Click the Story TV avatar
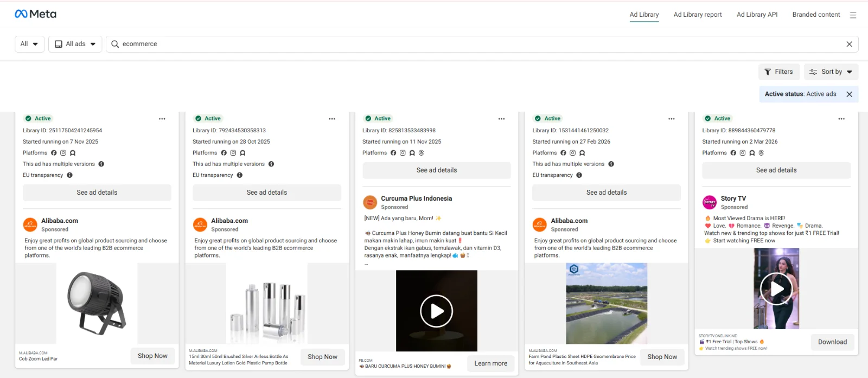This screenshot has width=868, height=378. (710, 203)
